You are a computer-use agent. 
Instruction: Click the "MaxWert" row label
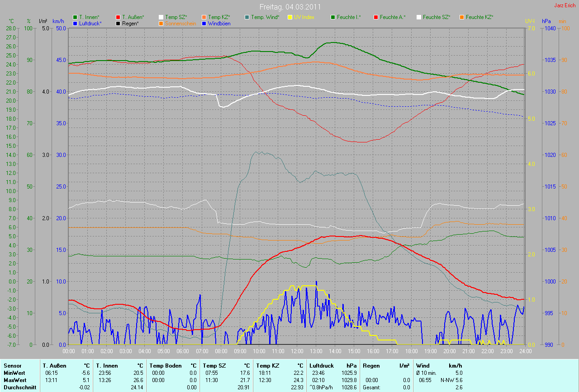tap(14, 380)
